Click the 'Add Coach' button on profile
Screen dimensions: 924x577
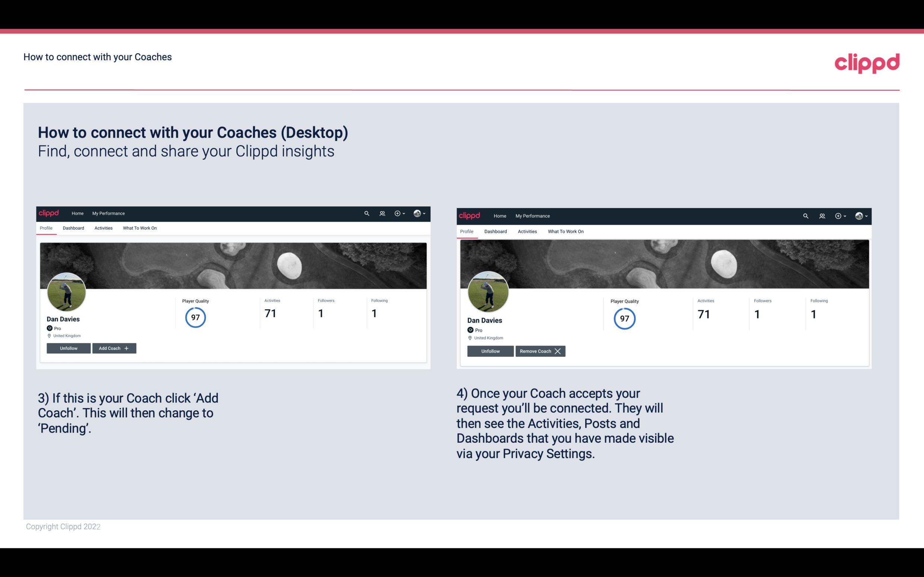click(113, 348)
